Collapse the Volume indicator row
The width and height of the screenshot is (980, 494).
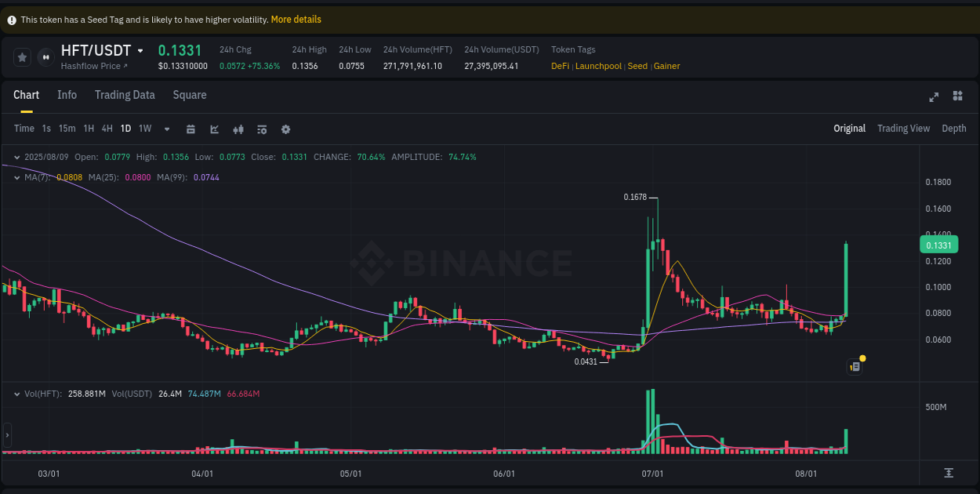pyautogui.click(x=17, y=394)
